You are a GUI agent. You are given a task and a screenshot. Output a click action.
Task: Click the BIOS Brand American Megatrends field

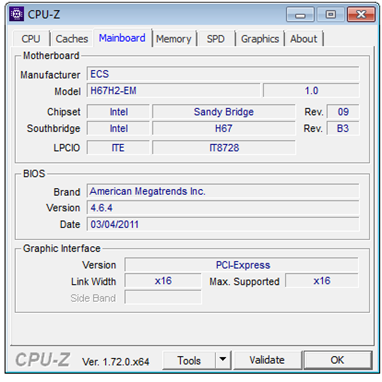[x=223, y=191]
